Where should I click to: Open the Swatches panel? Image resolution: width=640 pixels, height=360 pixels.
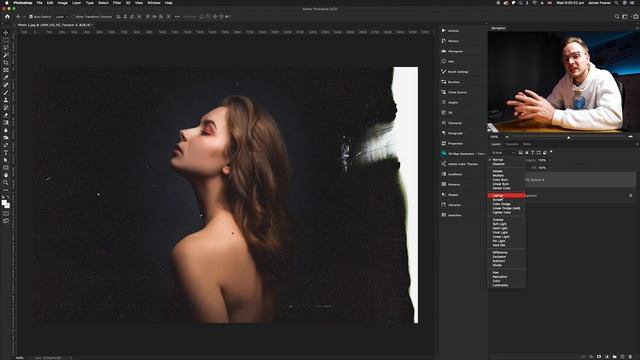(x=451, y=215)
